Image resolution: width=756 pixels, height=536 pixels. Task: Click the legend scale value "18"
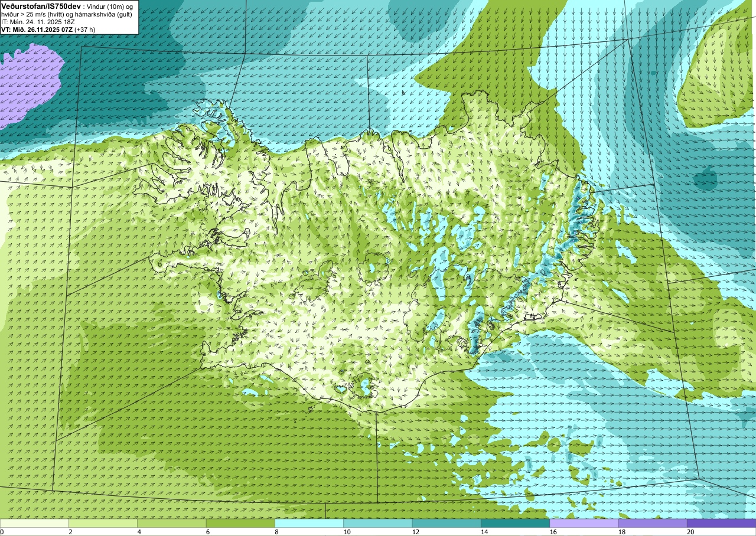coord(622,532)
